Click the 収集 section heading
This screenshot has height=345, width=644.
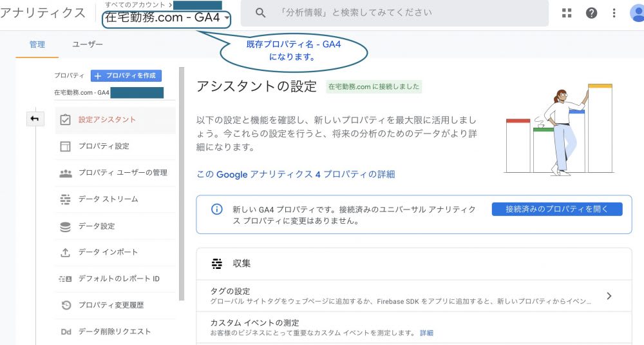tap(241, 264)
